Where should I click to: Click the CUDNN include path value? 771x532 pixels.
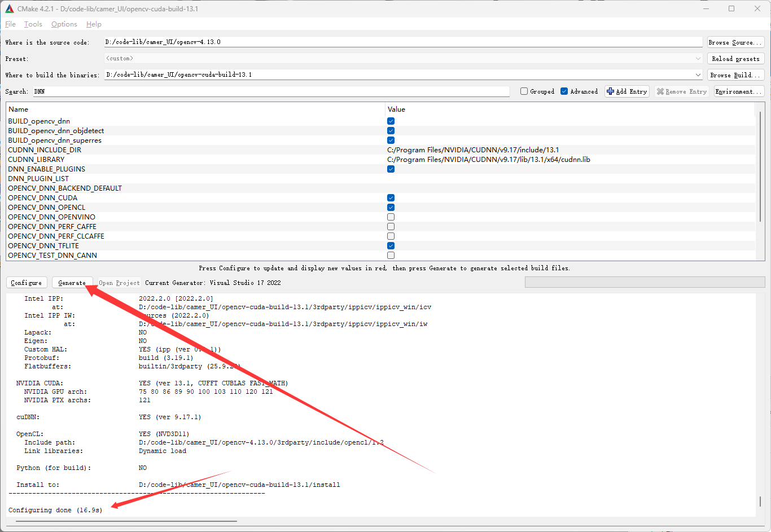473,150
